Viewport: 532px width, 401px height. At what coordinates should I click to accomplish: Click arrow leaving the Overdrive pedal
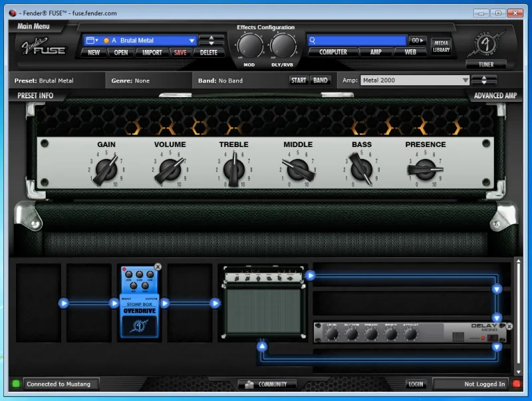pos(165,303)
